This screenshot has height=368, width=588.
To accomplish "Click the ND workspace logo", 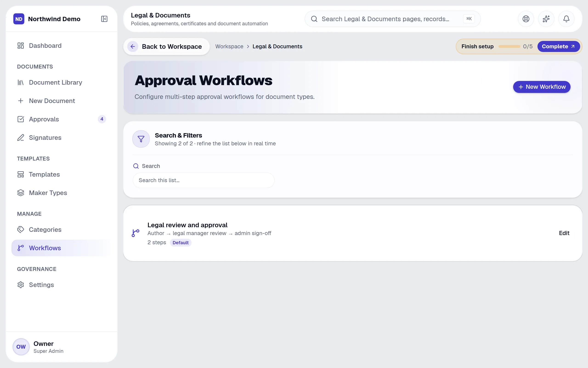I will pyautogui.click(x=19, y=19).
